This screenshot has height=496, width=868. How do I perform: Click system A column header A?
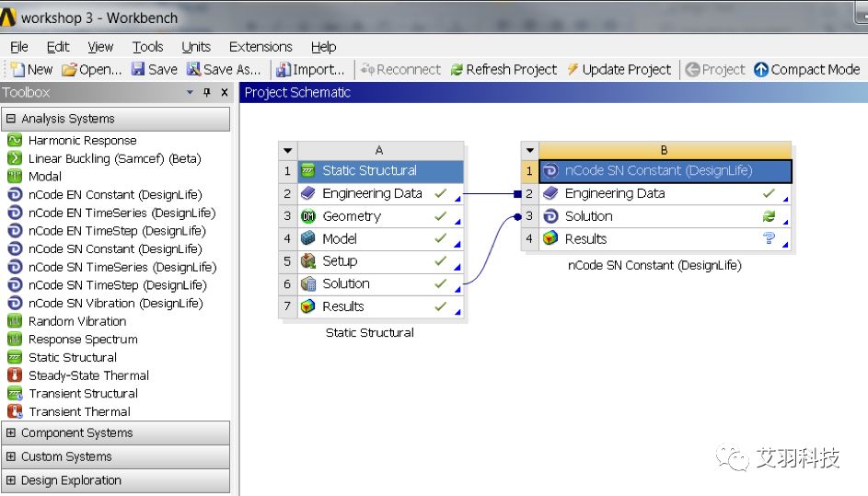tap(380, 151)
